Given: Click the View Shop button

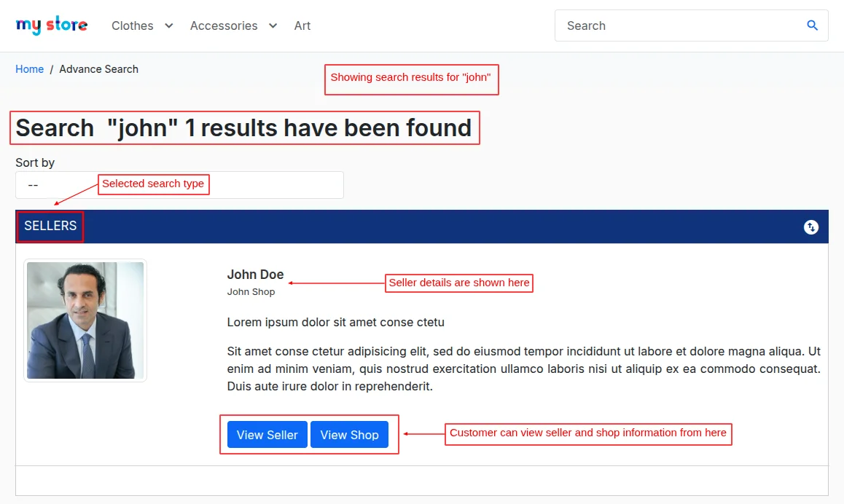Looking at the screenshot, I should click(x=349, y=435).
